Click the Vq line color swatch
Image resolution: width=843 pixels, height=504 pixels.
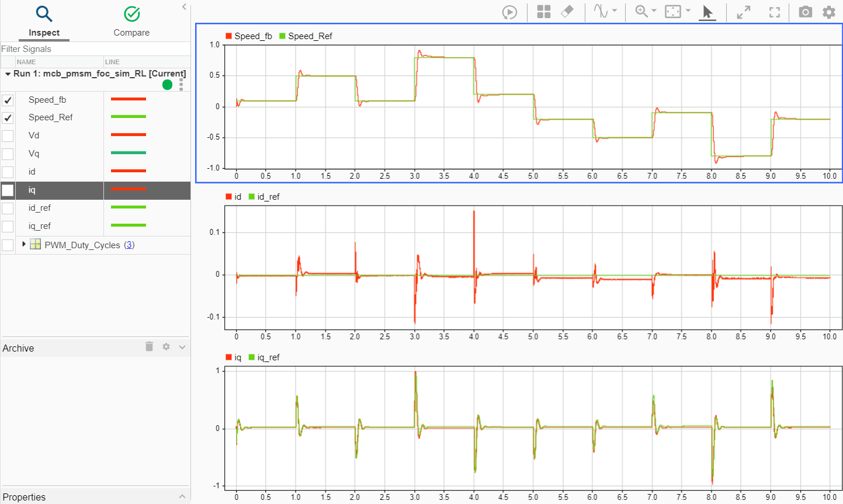129,153
